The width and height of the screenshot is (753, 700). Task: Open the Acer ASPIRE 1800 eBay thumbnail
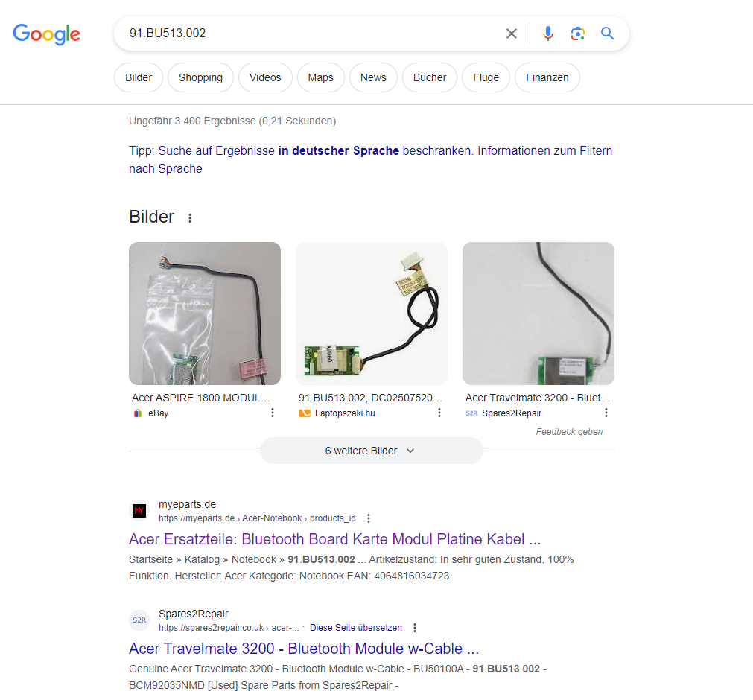point(205,313)
